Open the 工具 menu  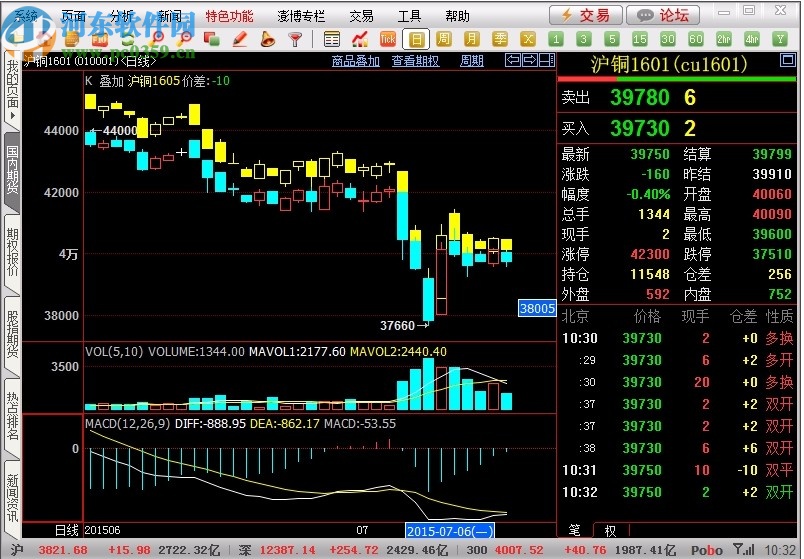pyautogui.click(x=409, y=16)
